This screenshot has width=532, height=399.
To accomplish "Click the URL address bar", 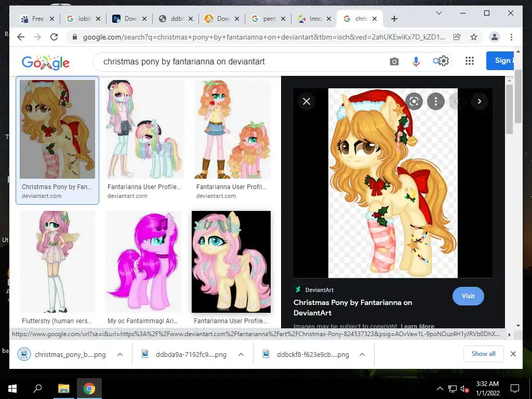I will (263, 37).
